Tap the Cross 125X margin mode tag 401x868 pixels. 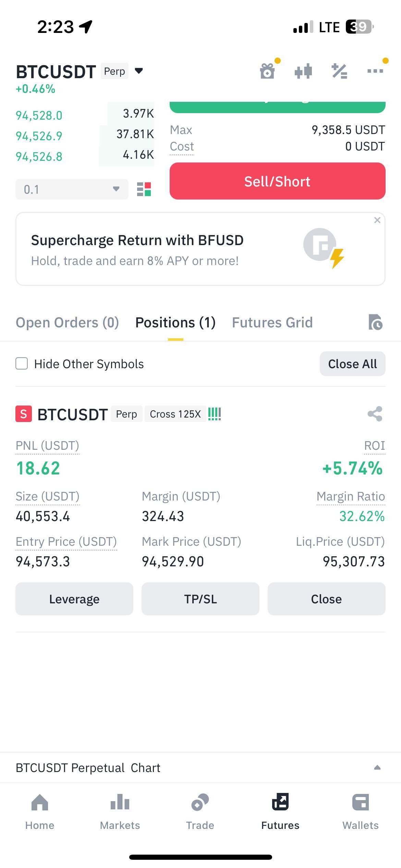(x=175, y=414)
